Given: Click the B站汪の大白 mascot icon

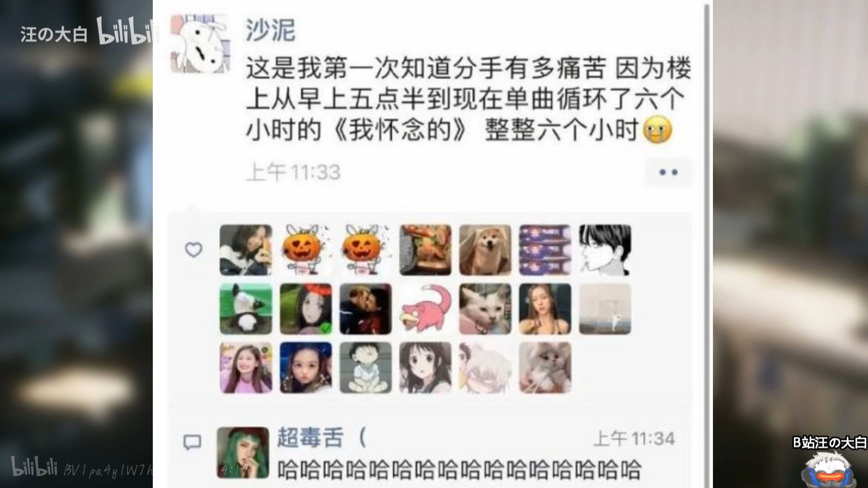Looking at the screenshot, I should (828, 470).
